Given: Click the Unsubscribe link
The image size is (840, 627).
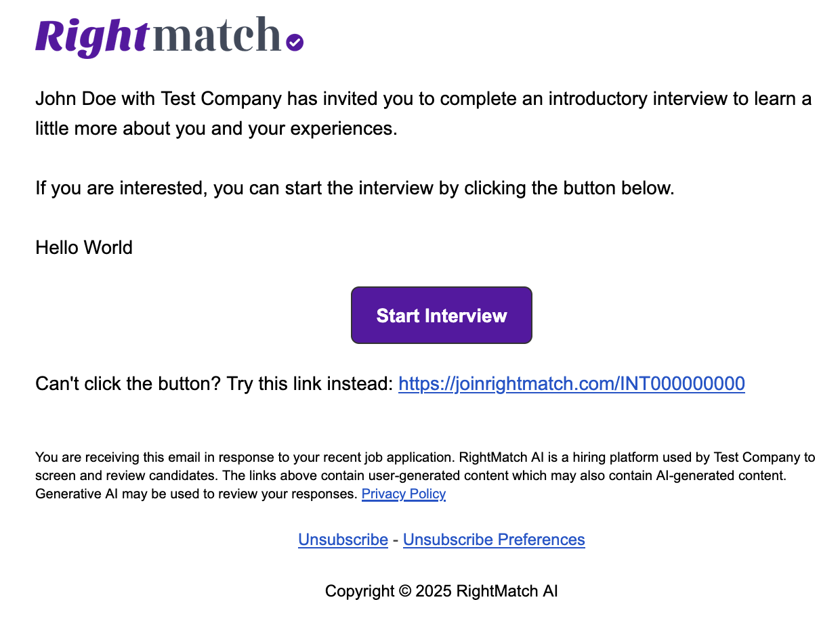Looking at the screenshot, I should (343, 540).
